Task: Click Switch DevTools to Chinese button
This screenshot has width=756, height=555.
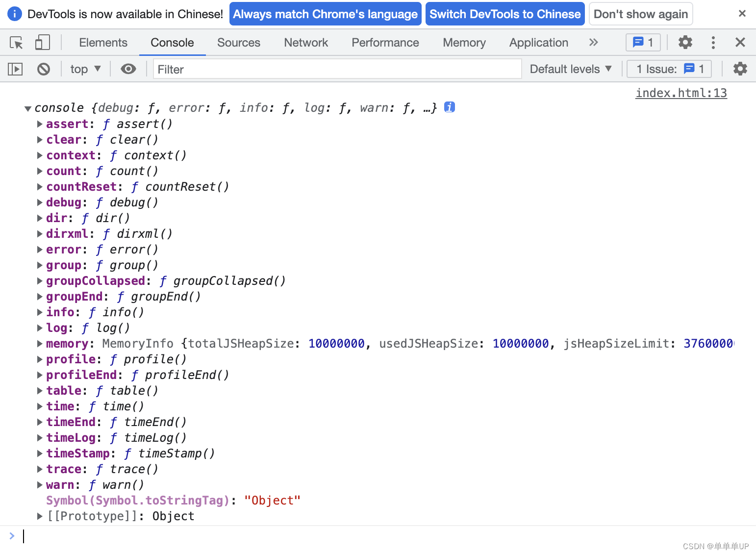Action: 505,14
